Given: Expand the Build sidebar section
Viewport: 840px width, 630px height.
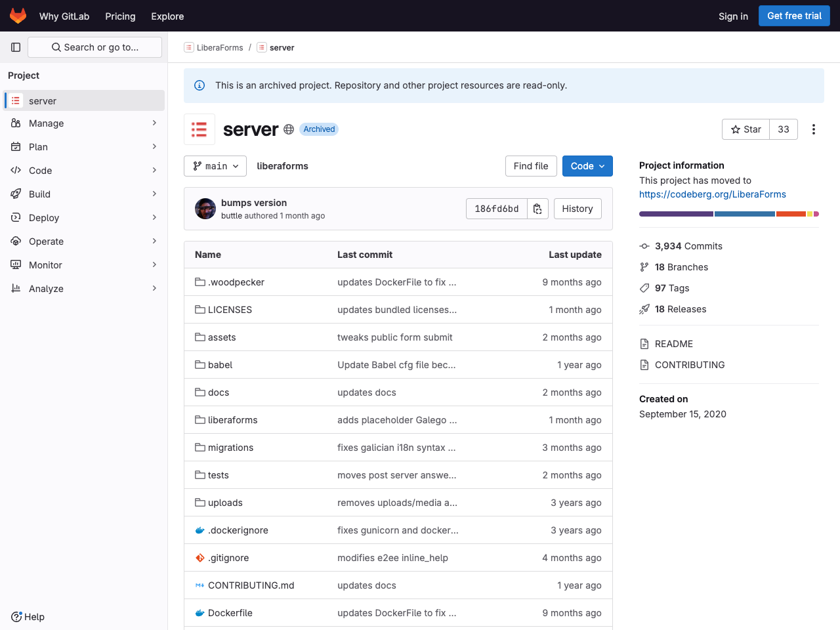Looking at the screenshot, I should 154,194.
